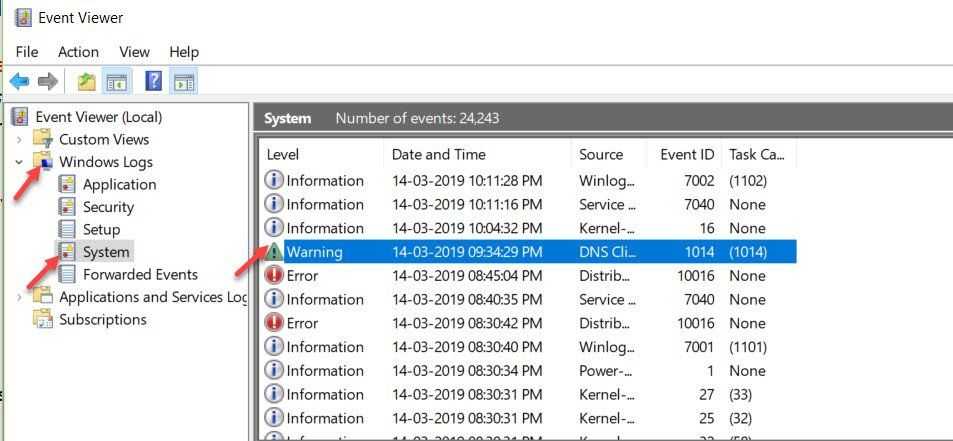
Task: Select Applications and Services Logs item
Action: click(153, 297)
